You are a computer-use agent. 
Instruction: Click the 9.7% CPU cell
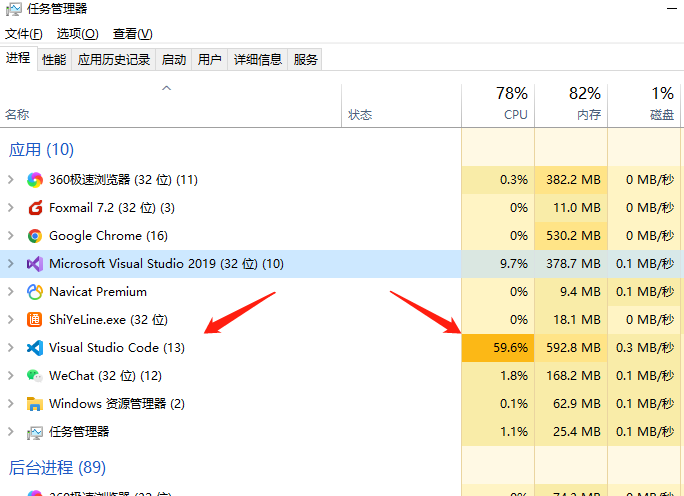click(x=498, y=263)
